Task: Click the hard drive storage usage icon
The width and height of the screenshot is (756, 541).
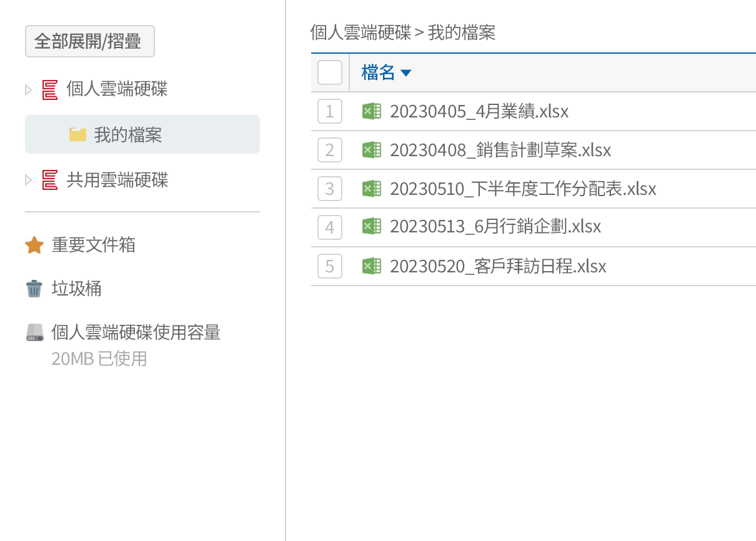Action: click(35, 332)
